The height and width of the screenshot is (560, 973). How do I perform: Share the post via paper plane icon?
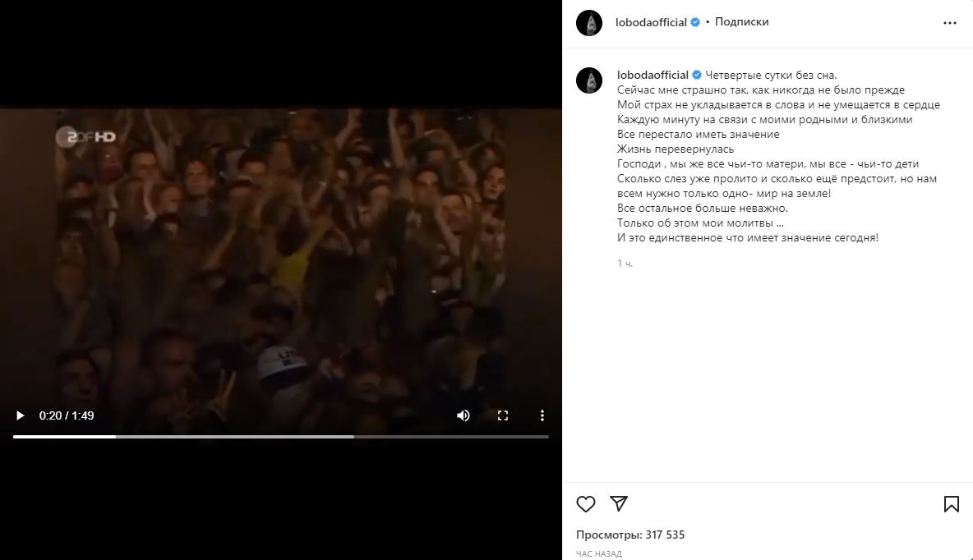pos(619,503)
